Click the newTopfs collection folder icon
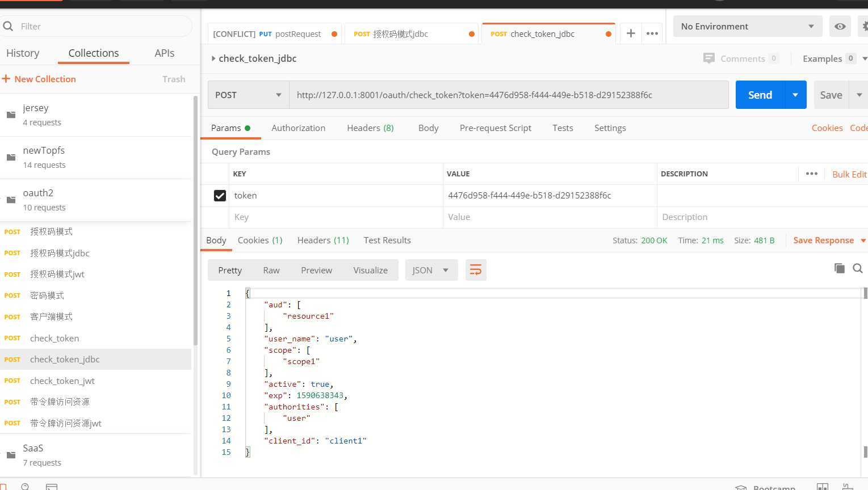This screenshot has height=490, width=868. 11,157
